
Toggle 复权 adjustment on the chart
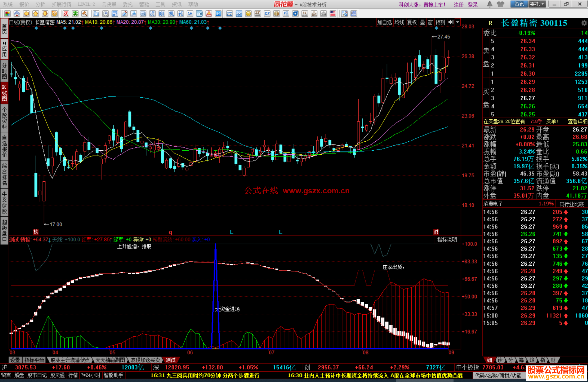point(412,22)
